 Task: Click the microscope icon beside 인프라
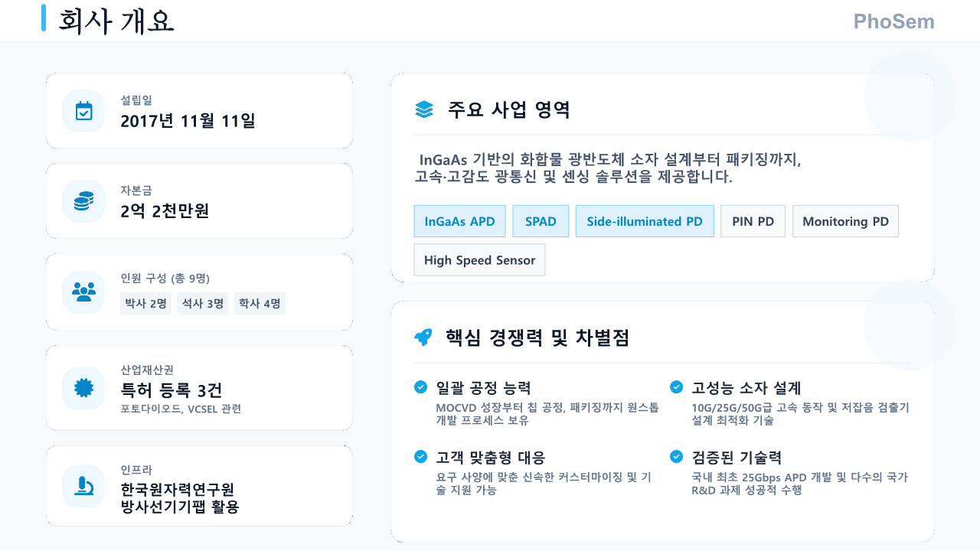tap(83, 486)
